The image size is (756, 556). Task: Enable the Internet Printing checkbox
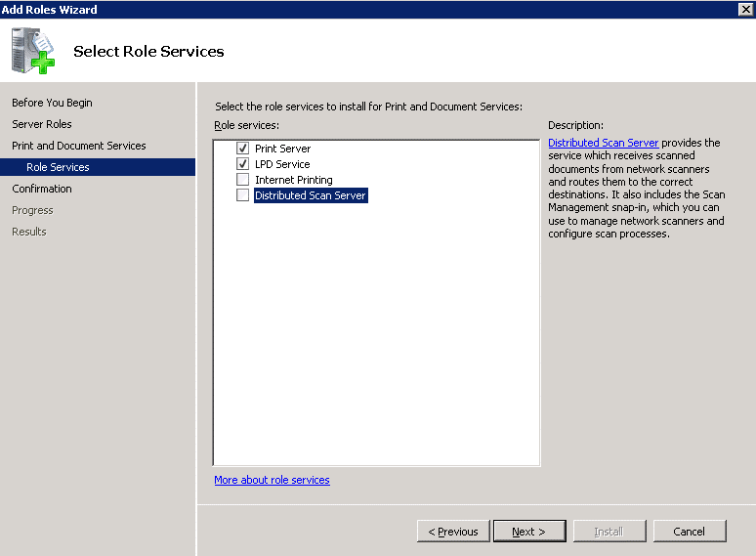pos(242,180)
